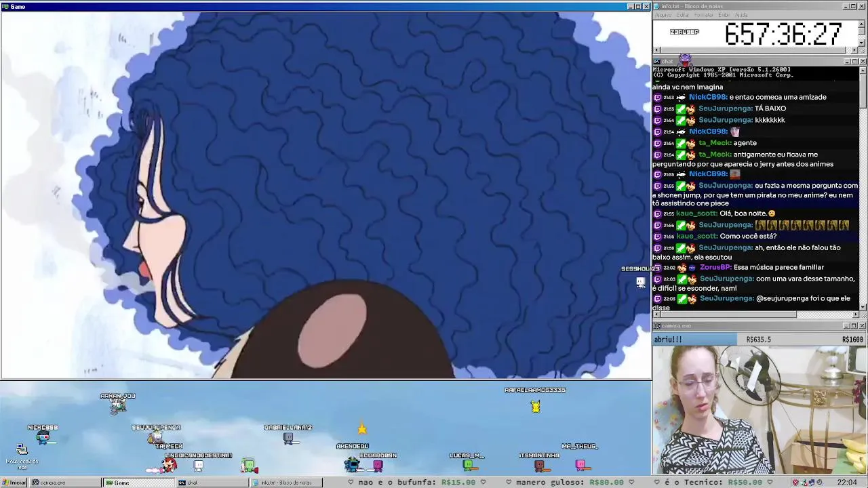Open the Iniciar start button
Image resolution: width=868 pixels, height=488 pixels.
pyautogui.click(x=14, y=483)
